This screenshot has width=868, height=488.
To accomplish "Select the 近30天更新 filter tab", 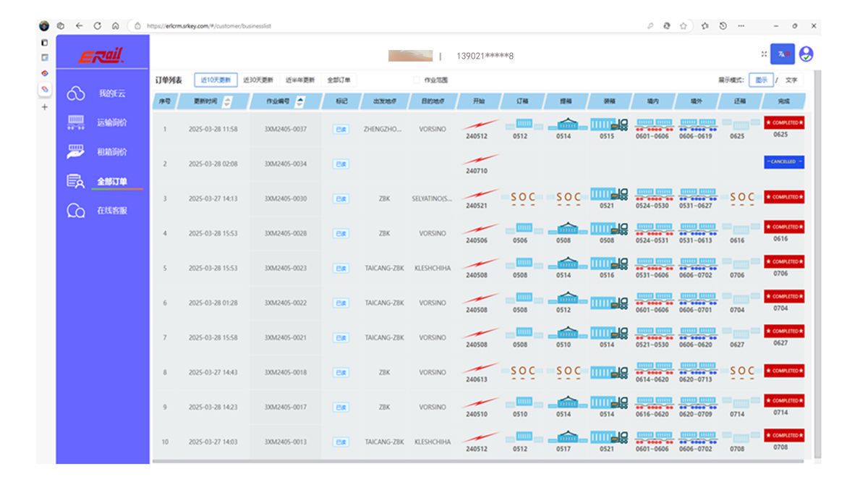I will point(258,80).
